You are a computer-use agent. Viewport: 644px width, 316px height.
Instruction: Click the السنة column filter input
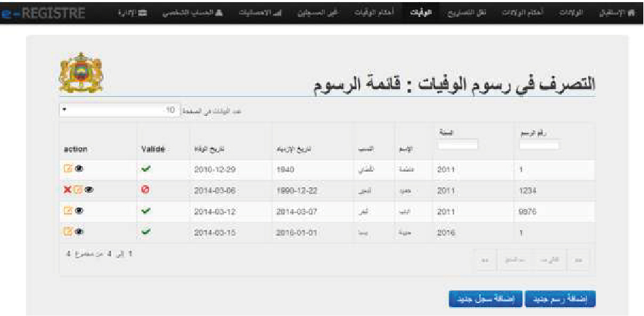pyautogui.click(x=458, y=144)
